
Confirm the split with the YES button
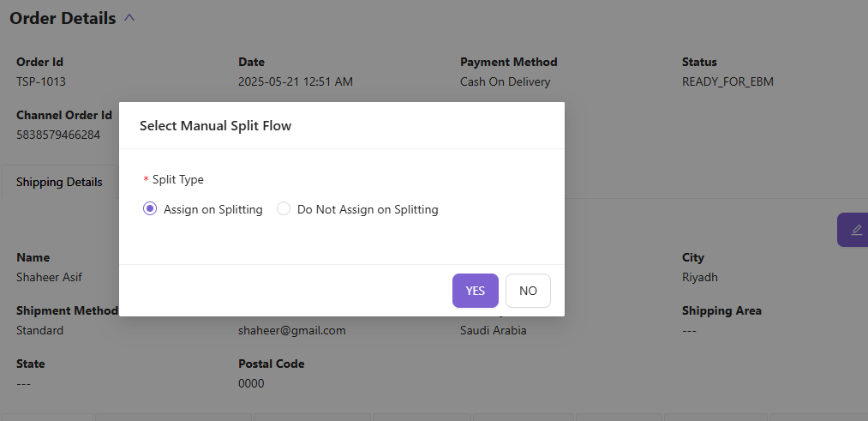coord(475,291)
